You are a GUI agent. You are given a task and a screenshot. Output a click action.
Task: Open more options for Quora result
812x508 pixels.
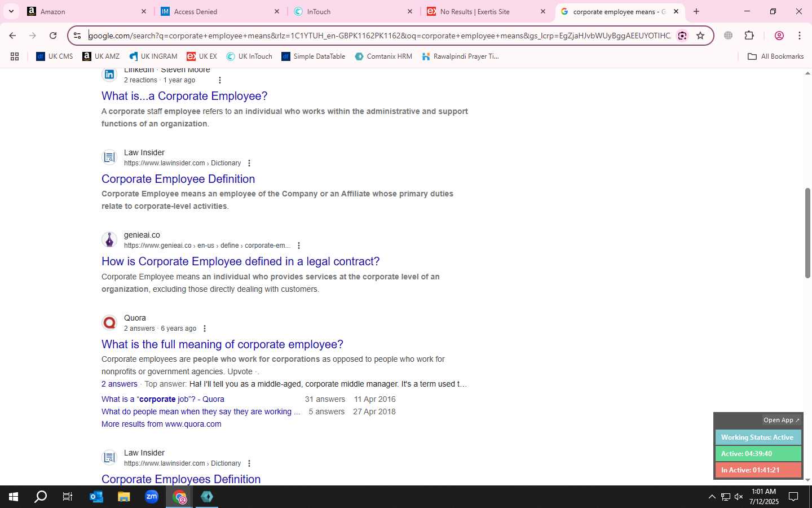click(x=204, y=329)
